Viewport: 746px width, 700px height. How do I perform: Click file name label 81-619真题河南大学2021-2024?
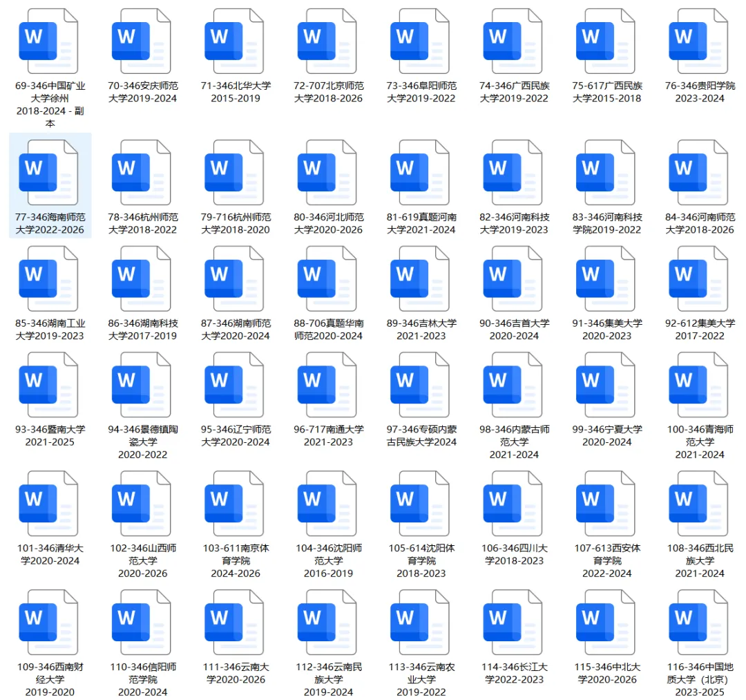421,223
